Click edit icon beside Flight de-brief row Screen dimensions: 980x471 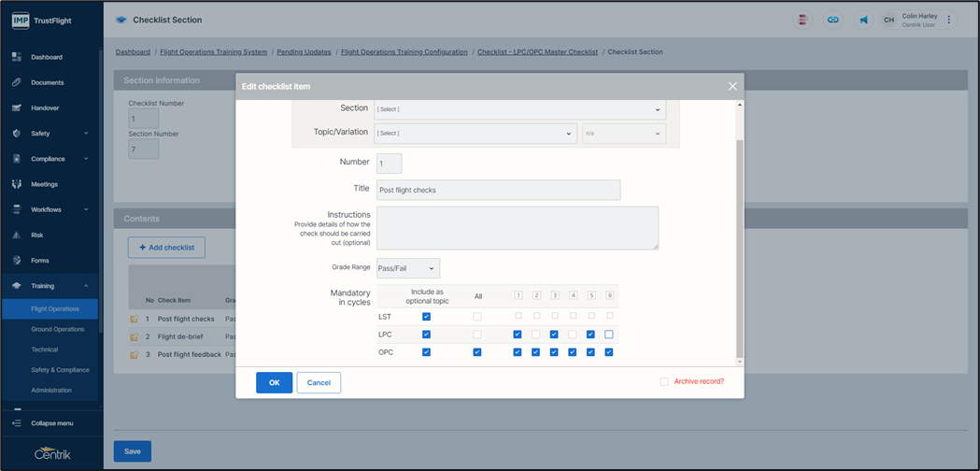[135, 336]
